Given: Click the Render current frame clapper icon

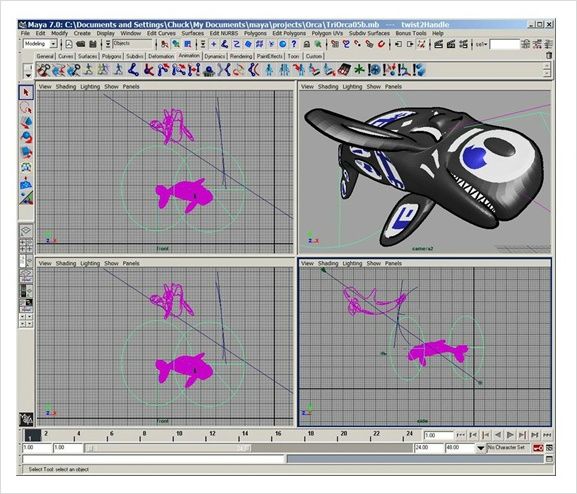Looking at the screenshot, I should click(438, 44).
